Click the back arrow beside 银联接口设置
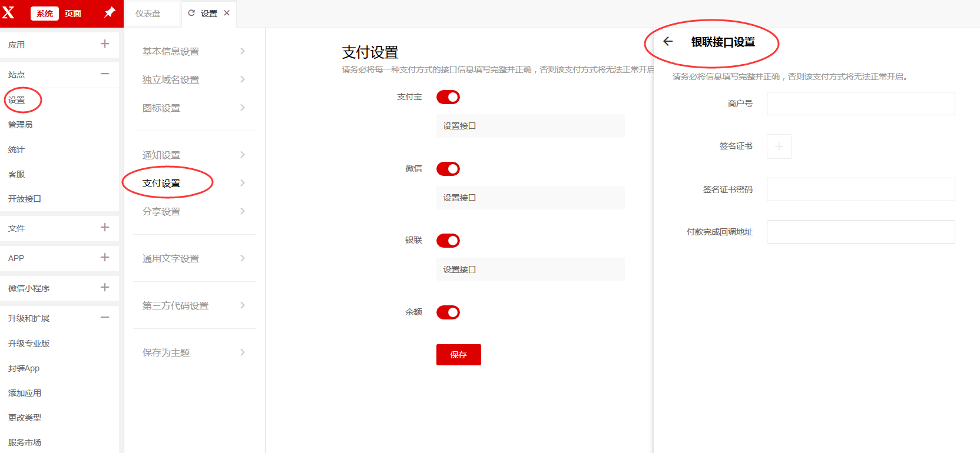Viewport: 980px width, 453px height. pyautogui.click(x=668, y=41)
